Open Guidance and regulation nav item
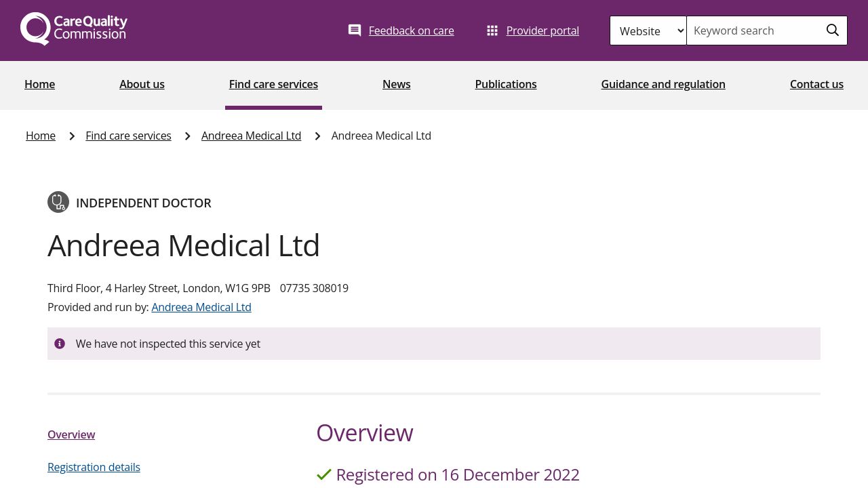This screenshot has height=488, width=868. 663,84
